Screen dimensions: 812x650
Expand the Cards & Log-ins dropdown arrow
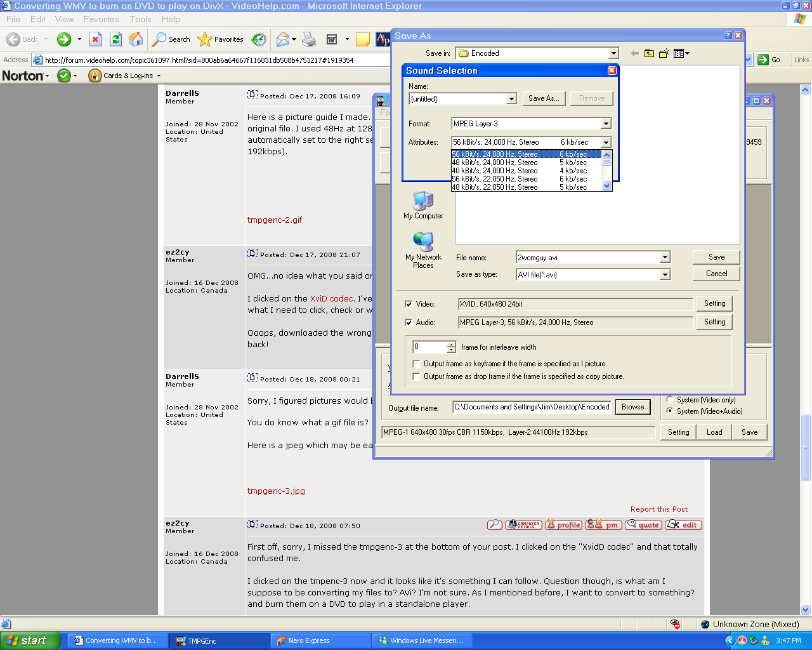pos(159,76)
